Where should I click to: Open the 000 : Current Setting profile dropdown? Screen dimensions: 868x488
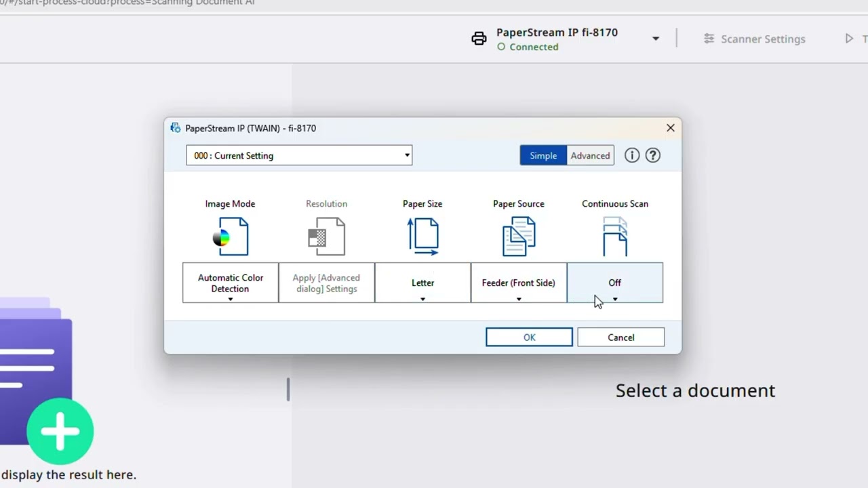(x=299, y=155)
